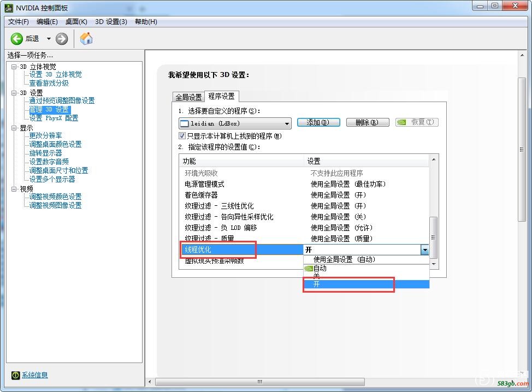This screenshot has height=392, width=532.
Task: Select 设置数字音频 in task tree
Action: [49, 162]
